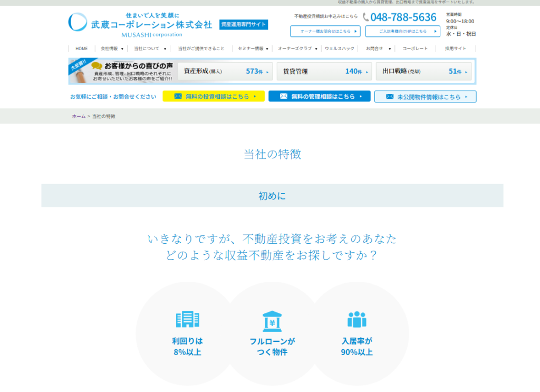
Task: Open the 出口戦略(売却) 51件 panel
Action: (423, 71)
